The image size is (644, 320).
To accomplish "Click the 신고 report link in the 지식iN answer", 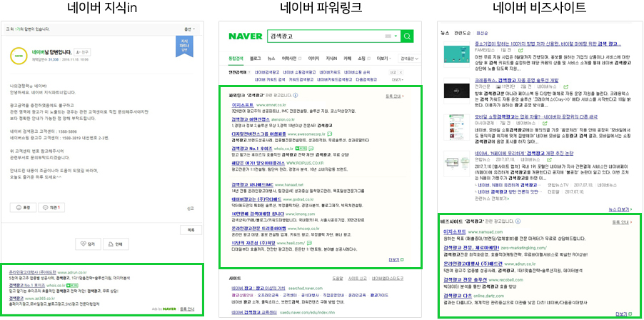I will 190,209.
